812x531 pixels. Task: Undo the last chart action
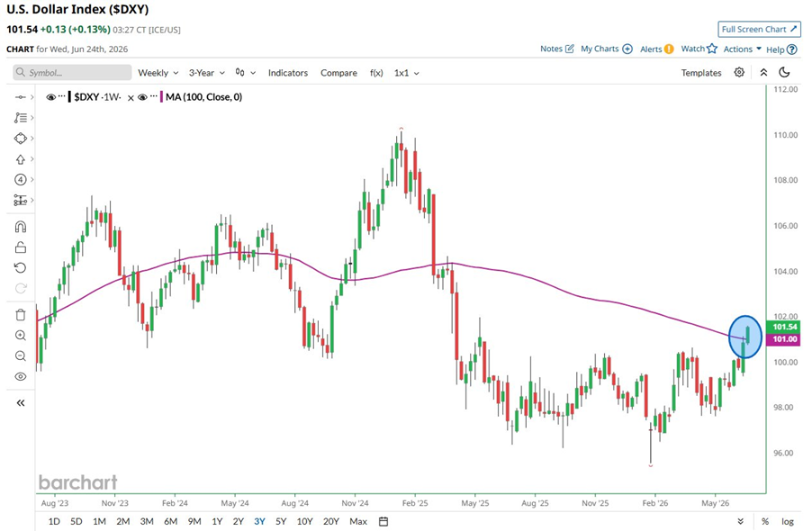tap(20, 267)
